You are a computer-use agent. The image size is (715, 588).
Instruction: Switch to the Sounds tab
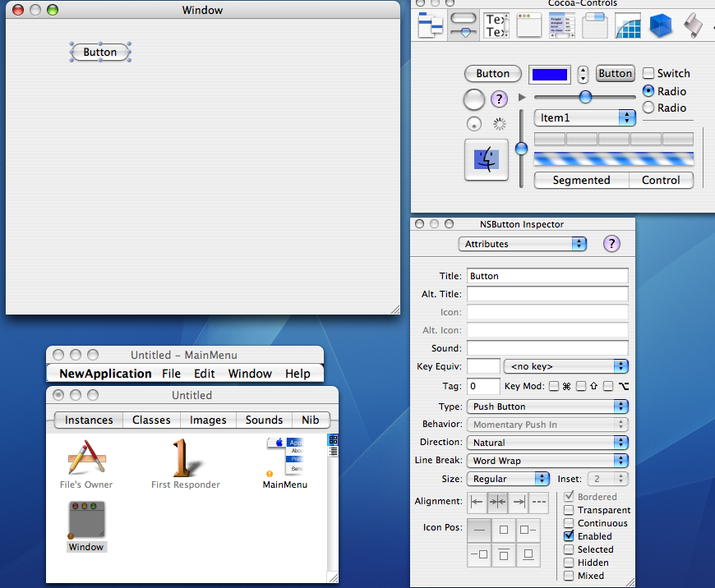tap(264, 420)
